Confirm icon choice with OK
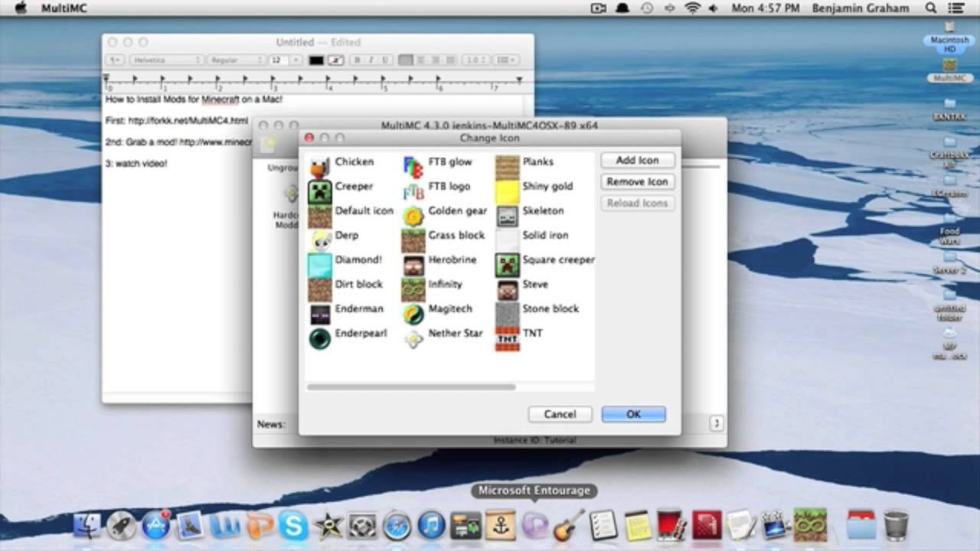 (633, 414)
